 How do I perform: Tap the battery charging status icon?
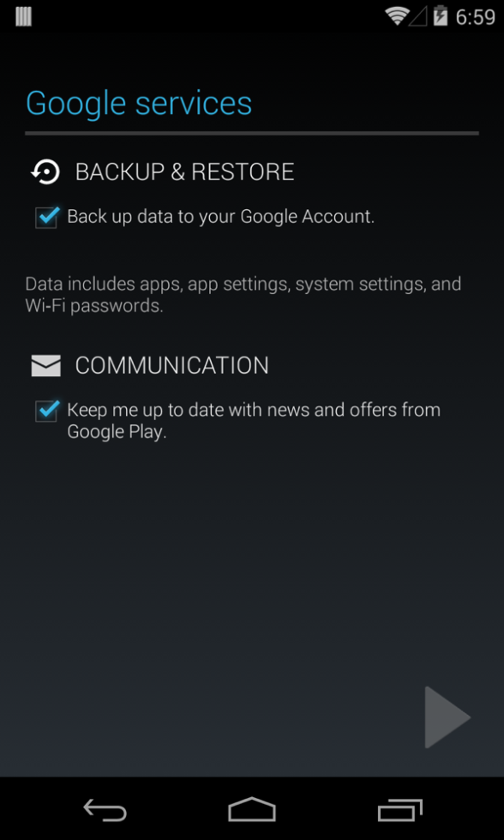441,16
